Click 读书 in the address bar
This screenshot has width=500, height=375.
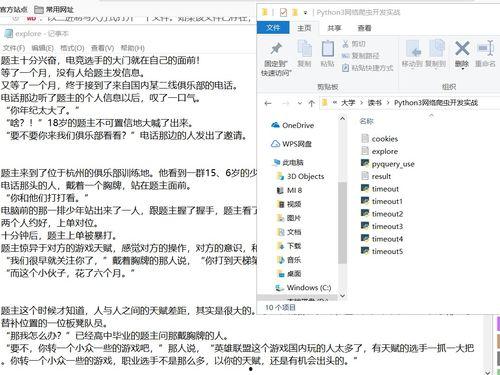click(374, 103)
